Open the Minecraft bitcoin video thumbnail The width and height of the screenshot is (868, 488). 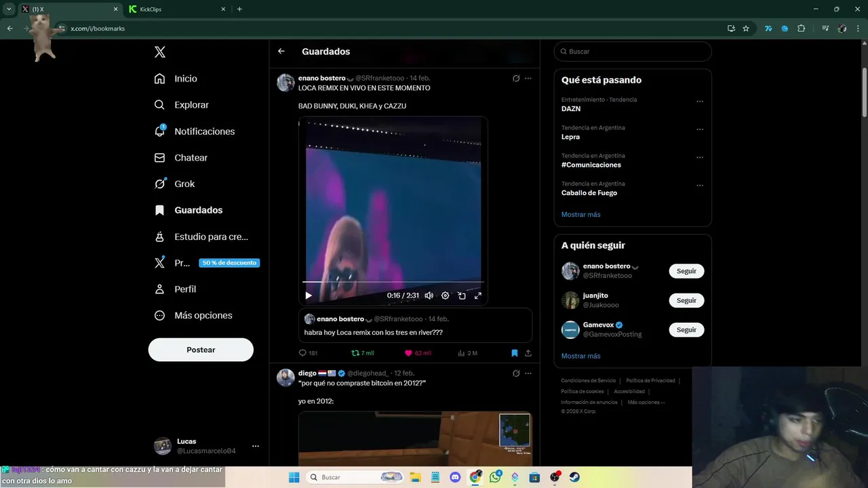[415, 439]
